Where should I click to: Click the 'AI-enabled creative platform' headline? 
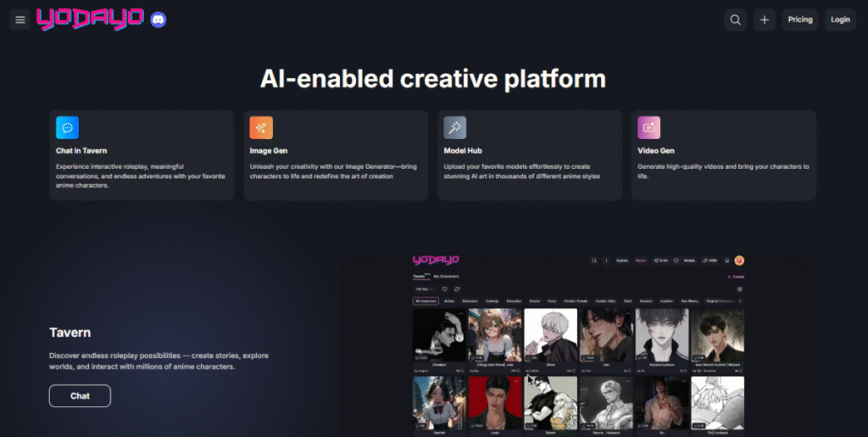(x=433, y=79)
